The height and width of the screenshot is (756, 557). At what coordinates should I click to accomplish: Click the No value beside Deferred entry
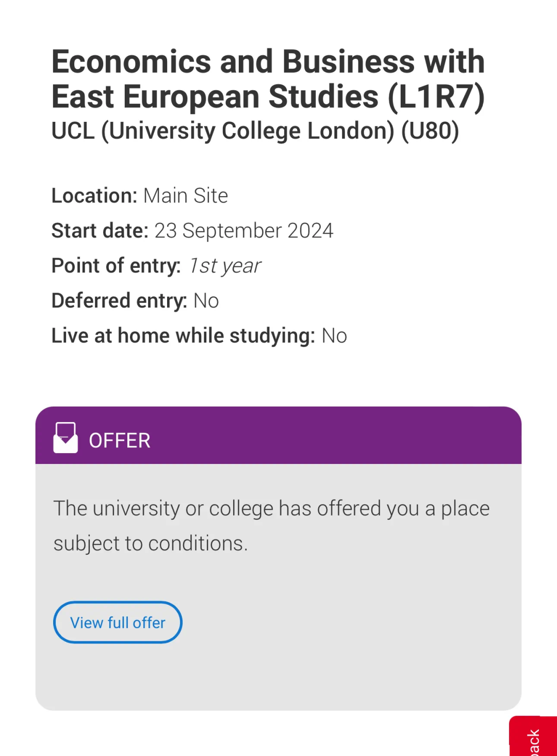point(206,301)
